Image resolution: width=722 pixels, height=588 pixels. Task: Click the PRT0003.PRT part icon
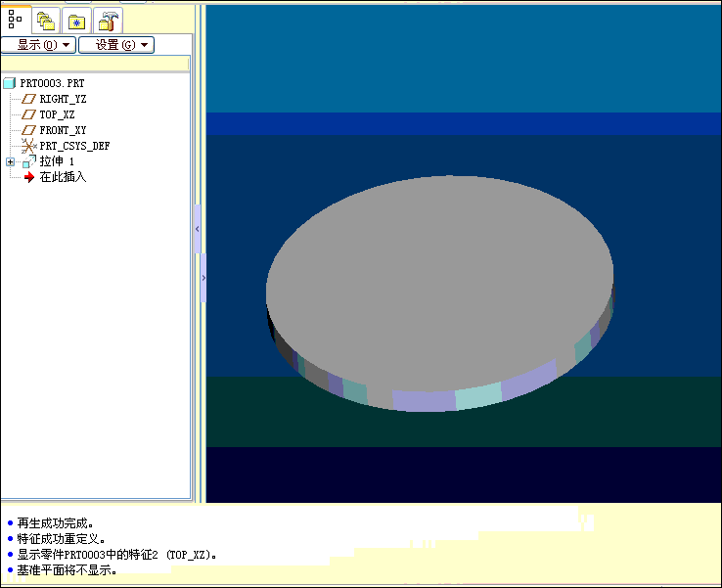click(x=9, y=83)
